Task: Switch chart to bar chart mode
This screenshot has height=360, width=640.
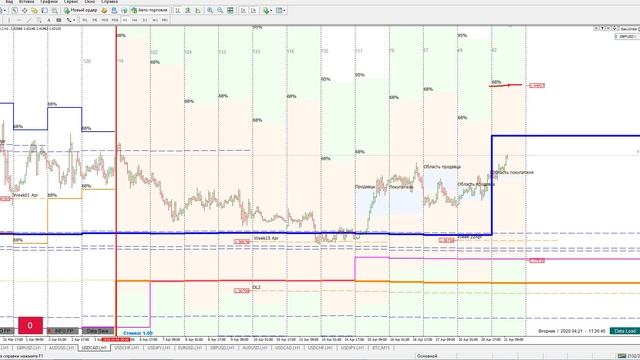Action: point(178,11)
